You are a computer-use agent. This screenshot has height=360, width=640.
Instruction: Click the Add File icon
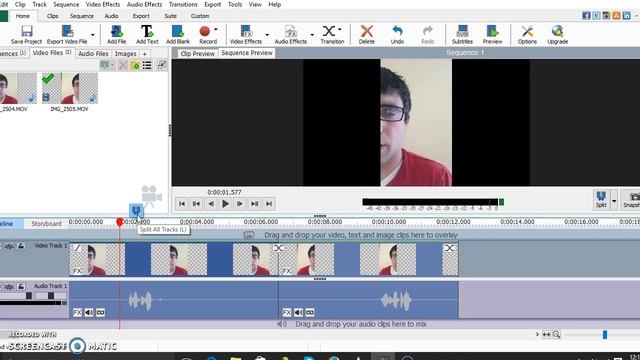[116, 31]
